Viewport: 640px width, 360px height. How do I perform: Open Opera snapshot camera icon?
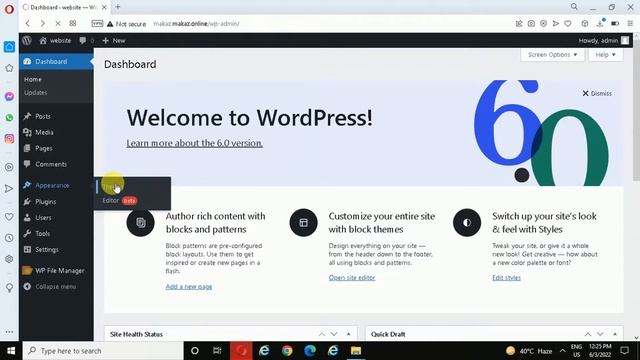point(531,24)
